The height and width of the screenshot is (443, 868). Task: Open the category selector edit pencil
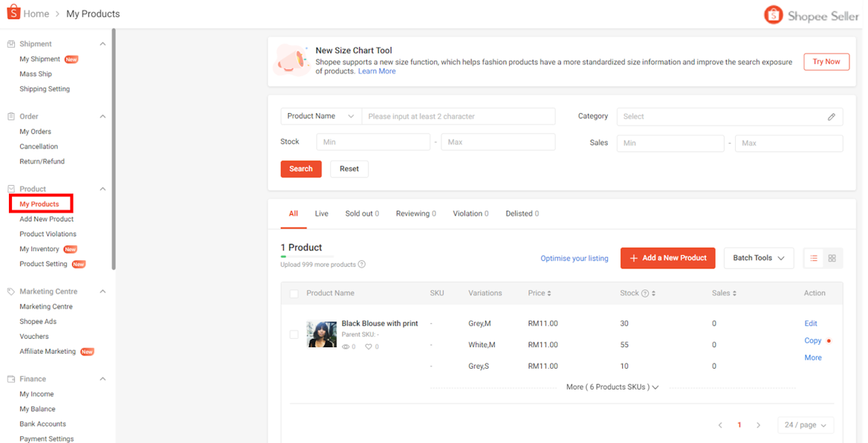click(x=833, y=117)
